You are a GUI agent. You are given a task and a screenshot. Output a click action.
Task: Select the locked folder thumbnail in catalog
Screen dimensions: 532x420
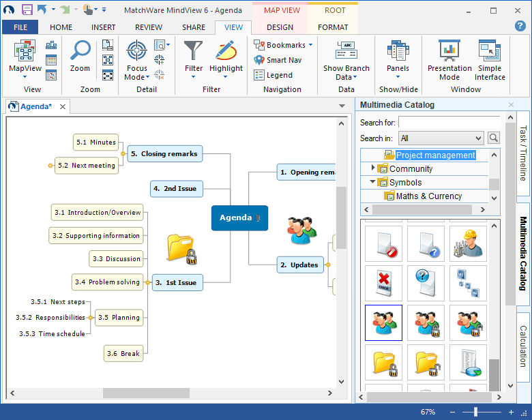coord(383,362)
